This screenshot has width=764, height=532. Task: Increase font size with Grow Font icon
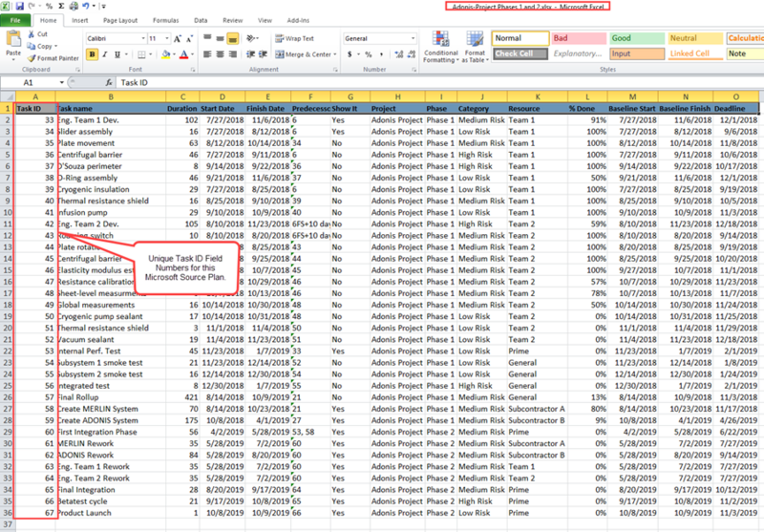pos(178,38)
